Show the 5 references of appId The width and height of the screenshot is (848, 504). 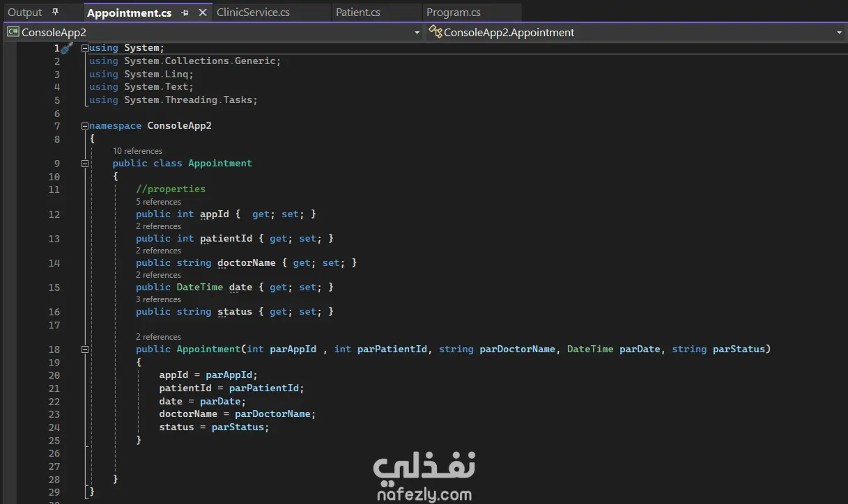click(x=158, y=202)
